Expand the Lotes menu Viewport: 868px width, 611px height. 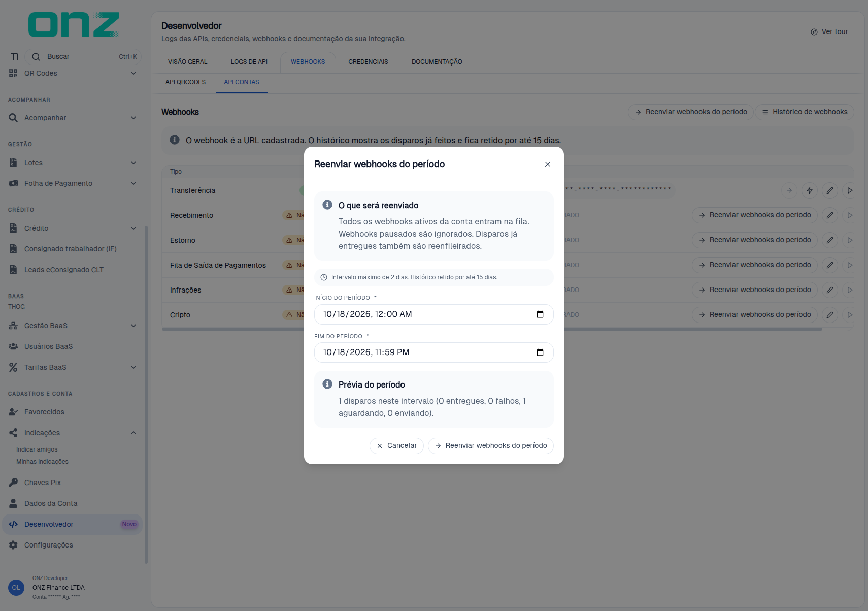[x=73, y=163]
